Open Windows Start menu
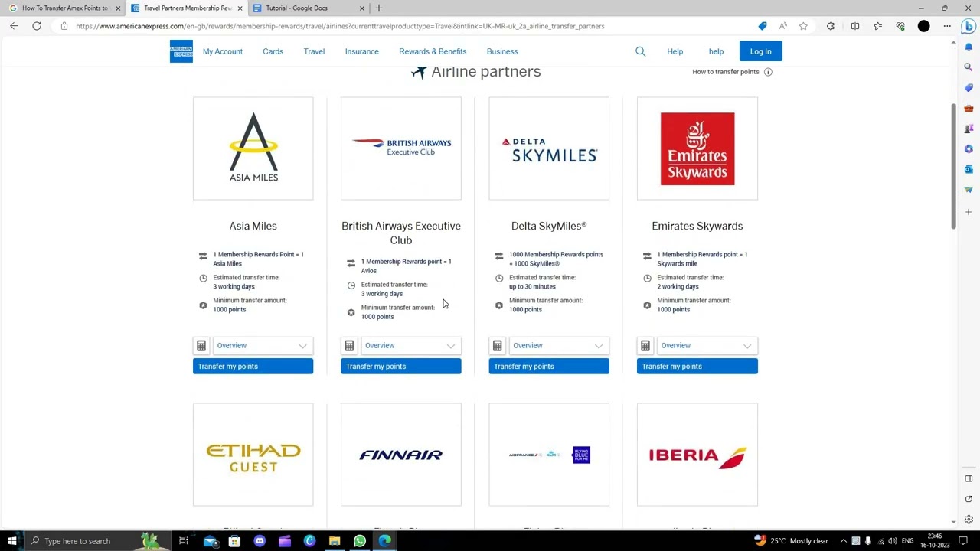The height and width of the screenshot is (551, 980). click(12, 541)
